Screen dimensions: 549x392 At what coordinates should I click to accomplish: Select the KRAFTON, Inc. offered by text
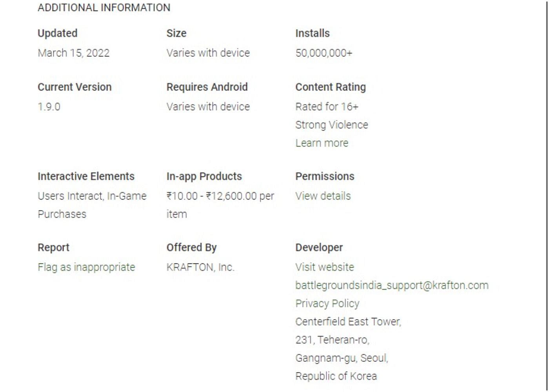[200, 267]
